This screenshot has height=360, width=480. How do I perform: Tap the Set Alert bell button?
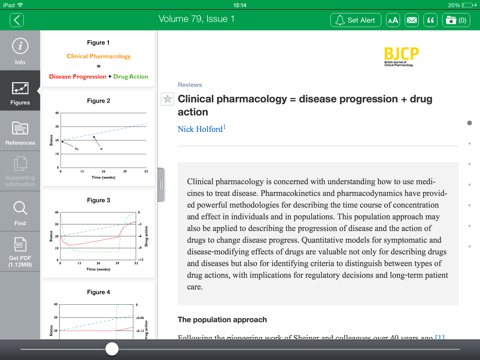[x=356, y=20]
